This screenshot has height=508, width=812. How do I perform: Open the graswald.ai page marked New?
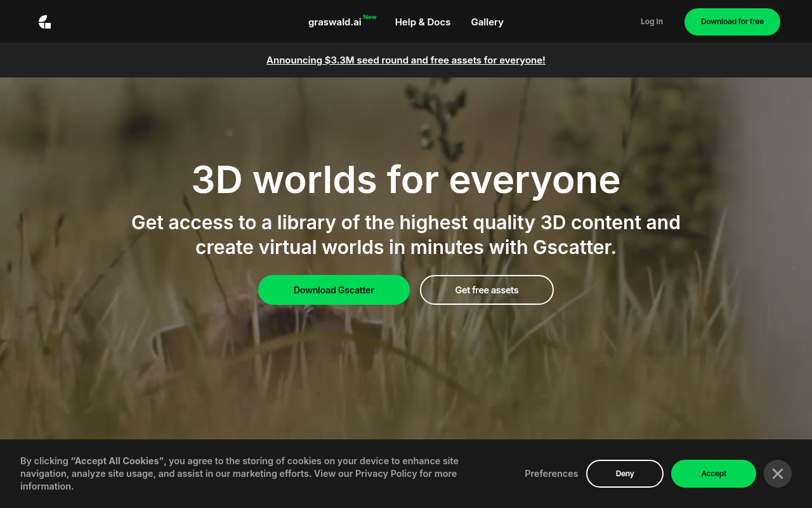pos(334,22)
